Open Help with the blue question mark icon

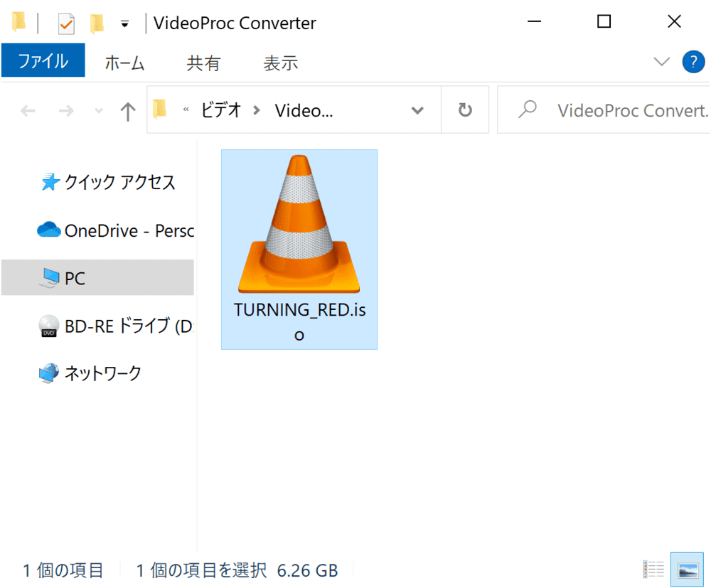coord(693,62)
